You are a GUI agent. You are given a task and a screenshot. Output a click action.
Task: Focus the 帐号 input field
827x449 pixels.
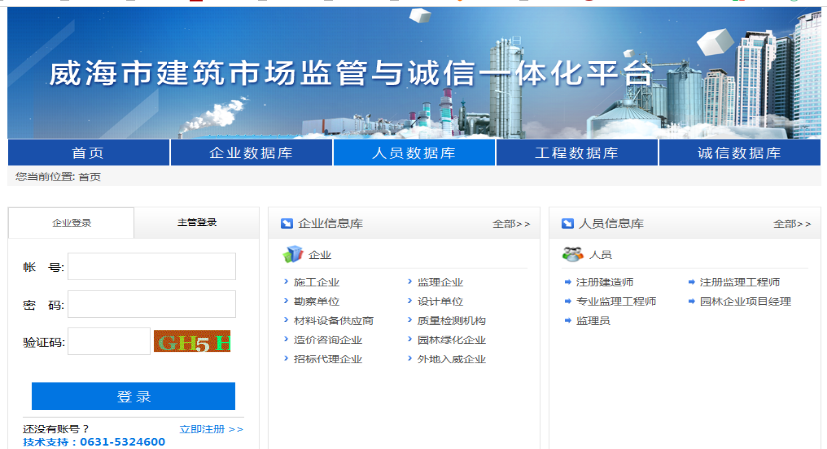click(x=152, y=266)
